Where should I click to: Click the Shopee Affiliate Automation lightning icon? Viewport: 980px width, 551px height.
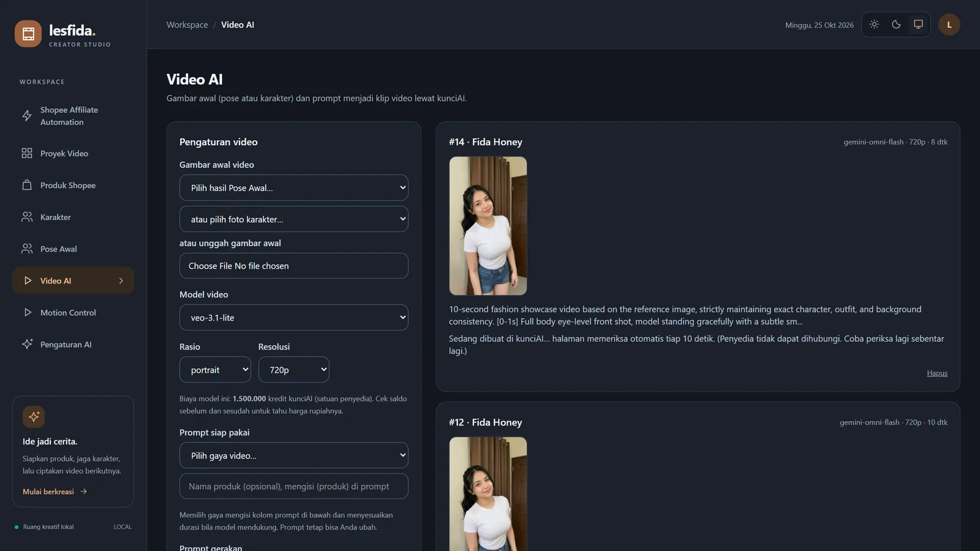pyautogui.click(x=27, y=116)
